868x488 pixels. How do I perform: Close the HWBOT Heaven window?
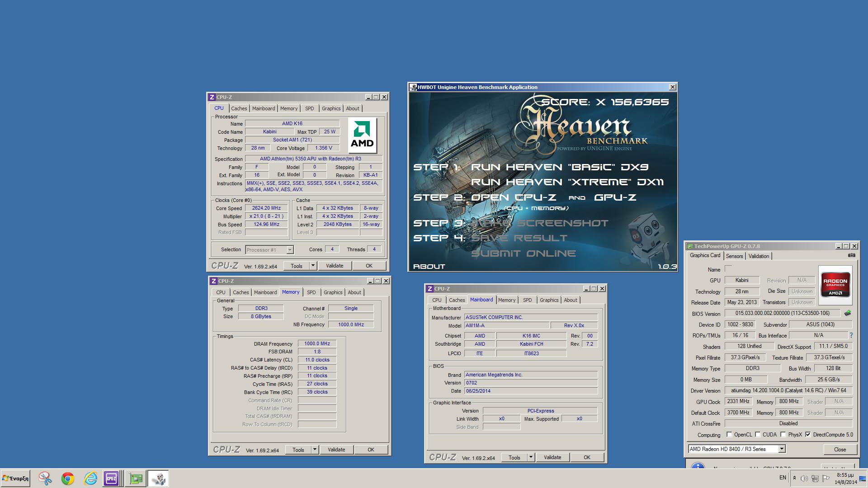pos(672,87)
